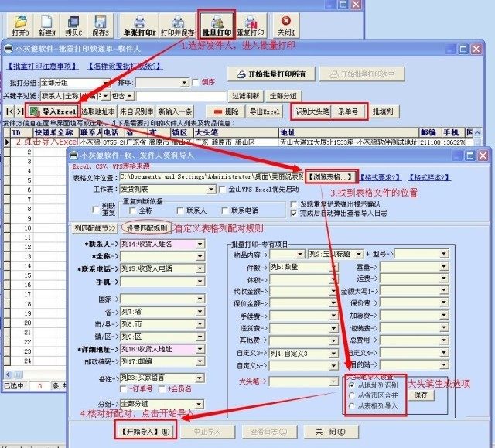This screenshot has height=448, width=495.
Task: Click the 关闭 button in import dialog
Action: (x=330, y=432)
